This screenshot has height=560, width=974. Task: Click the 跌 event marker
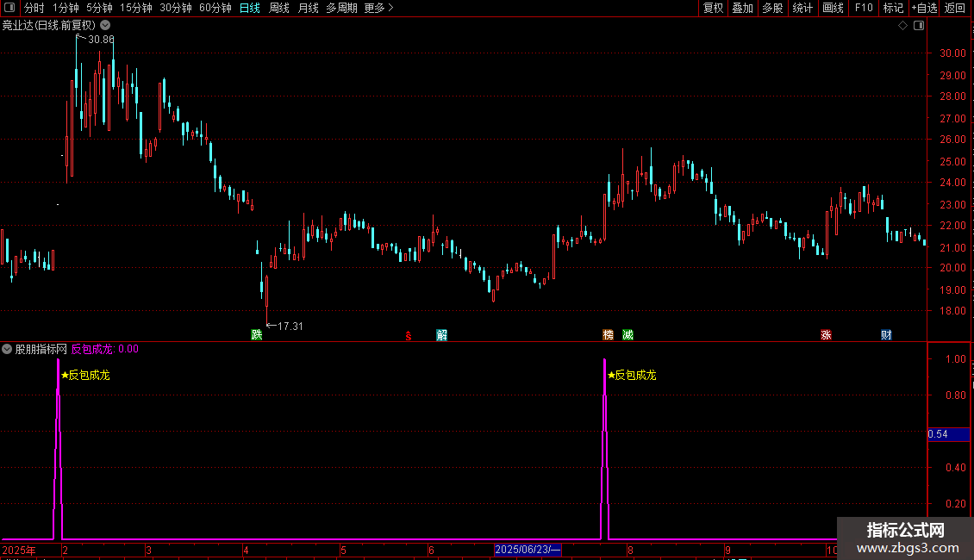click(x=257, y=334)
